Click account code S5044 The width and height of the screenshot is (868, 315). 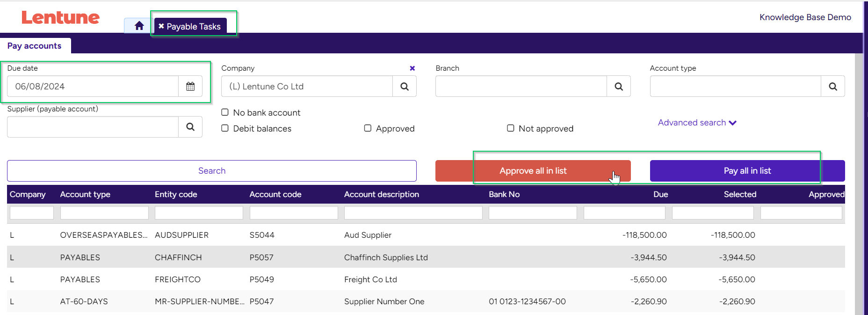tap(262, 235)
